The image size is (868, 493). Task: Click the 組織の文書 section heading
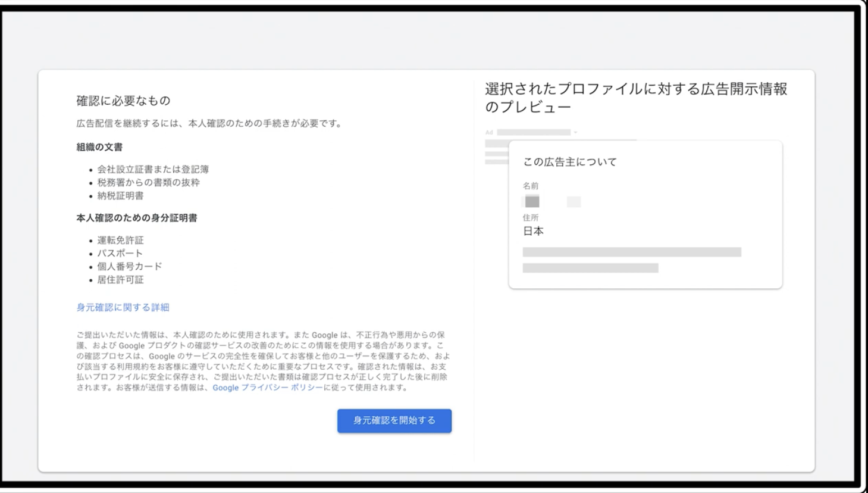tap(99, 147)
